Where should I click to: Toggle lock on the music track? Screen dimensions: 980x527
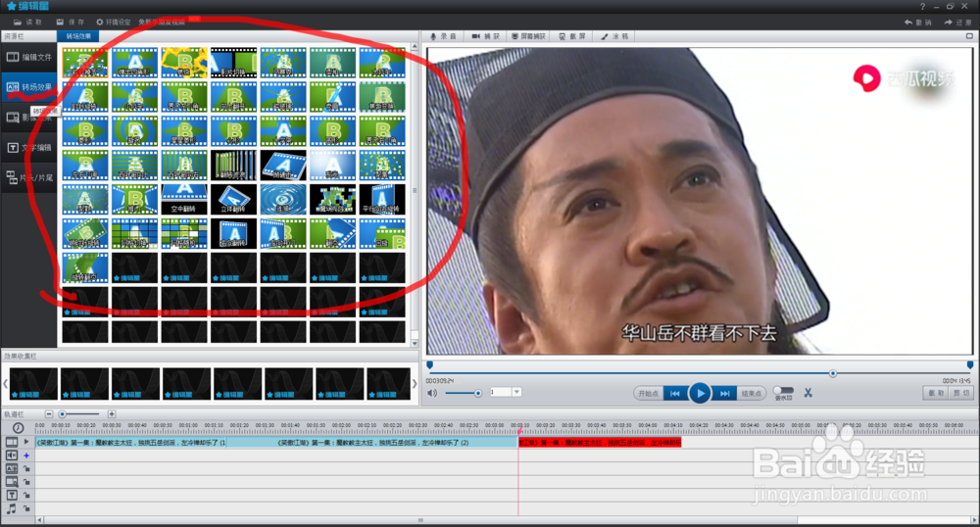[26, 509]
